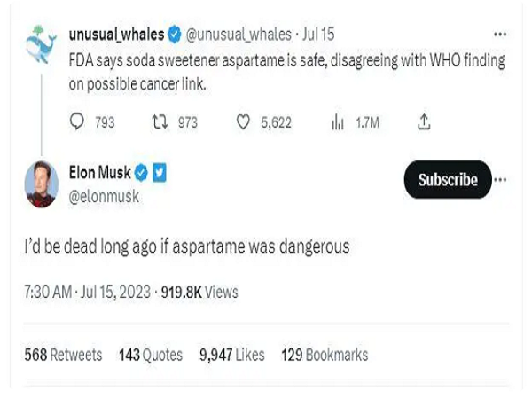Click the reply speech bubble icon
532x399 pixels.
[76, 123]
